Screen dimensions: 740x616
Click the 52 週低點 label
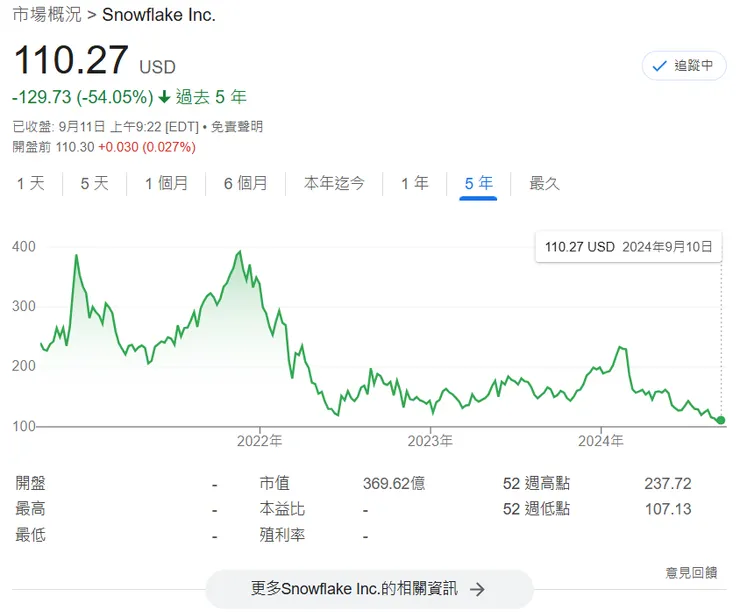pos(537,509)
